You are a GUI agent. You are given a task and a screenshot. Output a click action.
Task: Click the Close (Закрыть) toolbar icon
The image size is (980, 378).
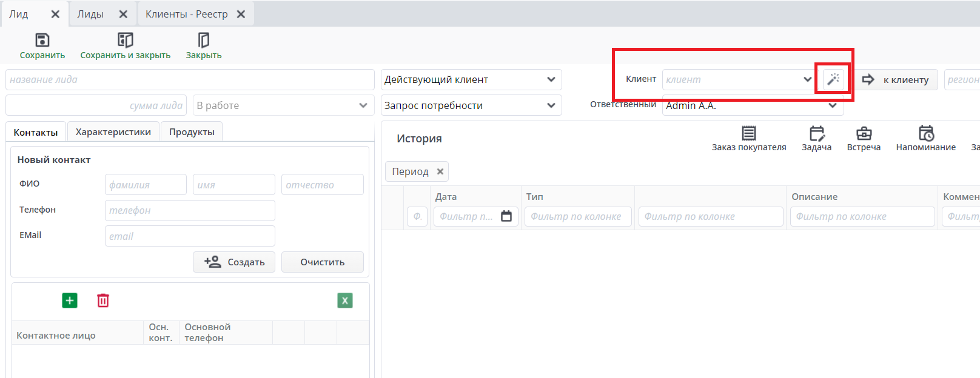tap(204, 41)
